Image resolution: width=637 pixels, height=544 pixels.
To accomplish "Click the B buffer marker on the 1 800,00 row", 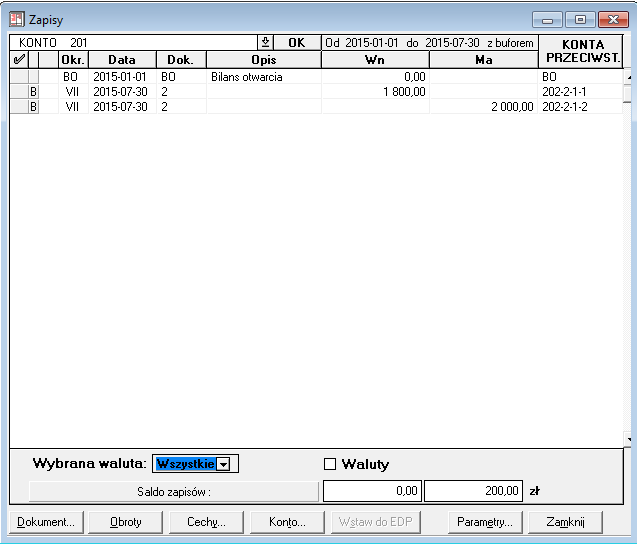I will tap(34, 92).
